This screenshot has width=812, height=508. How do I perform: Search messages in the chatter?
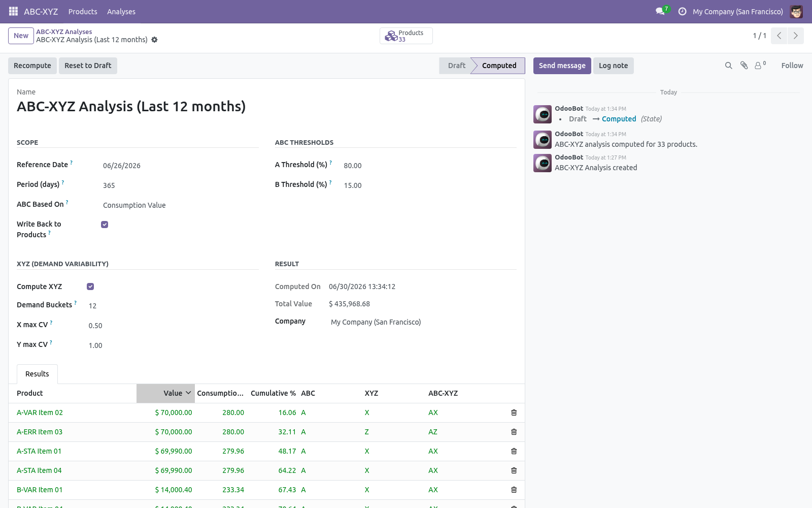[x=729, y=66]
